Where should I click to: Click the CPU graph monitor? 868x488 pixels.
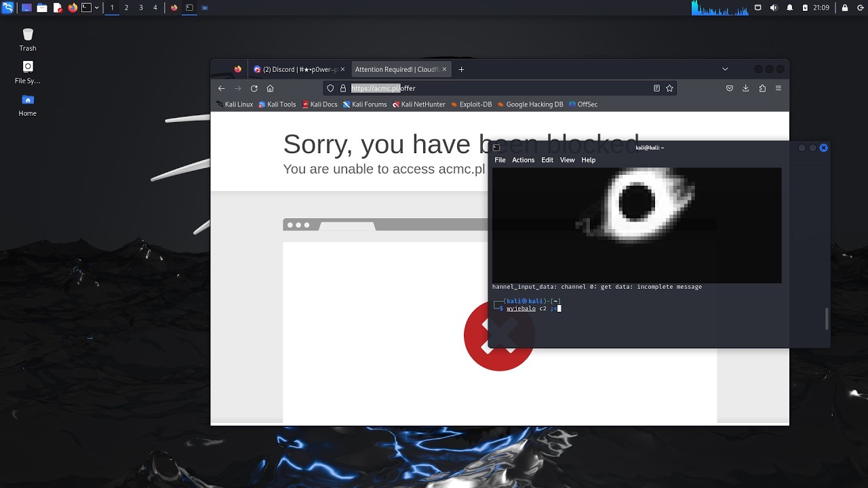[720, 7]
